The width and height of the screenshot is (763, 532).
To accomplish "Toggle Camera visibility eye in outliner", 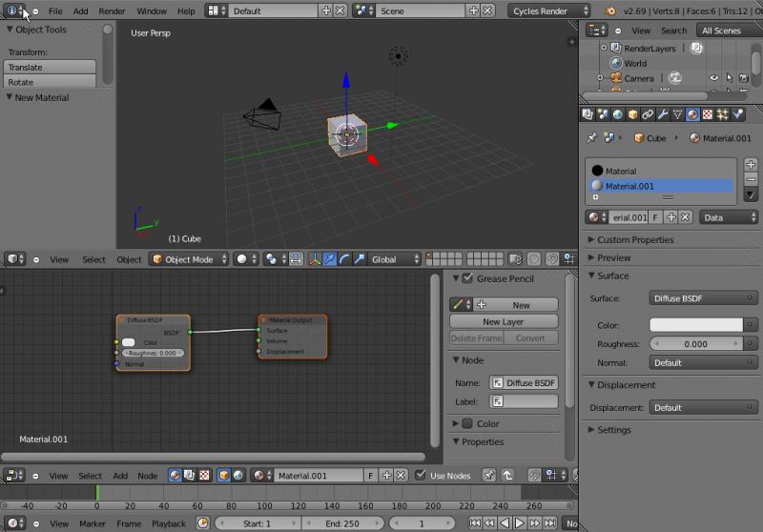I will click(713, 78).
